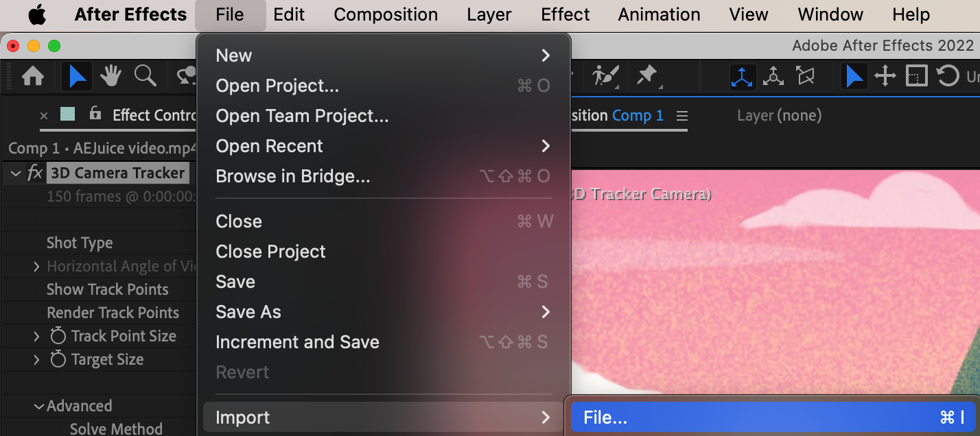Toggle the 3D Camera Tracker fx switch
The width and height of the screenshot is (980, 436).
click(x=35, y=173)
